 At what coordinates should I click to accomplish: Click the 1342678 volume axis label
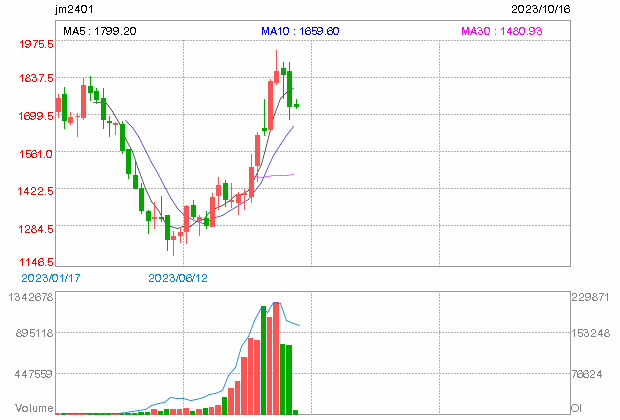coord(30,297)
